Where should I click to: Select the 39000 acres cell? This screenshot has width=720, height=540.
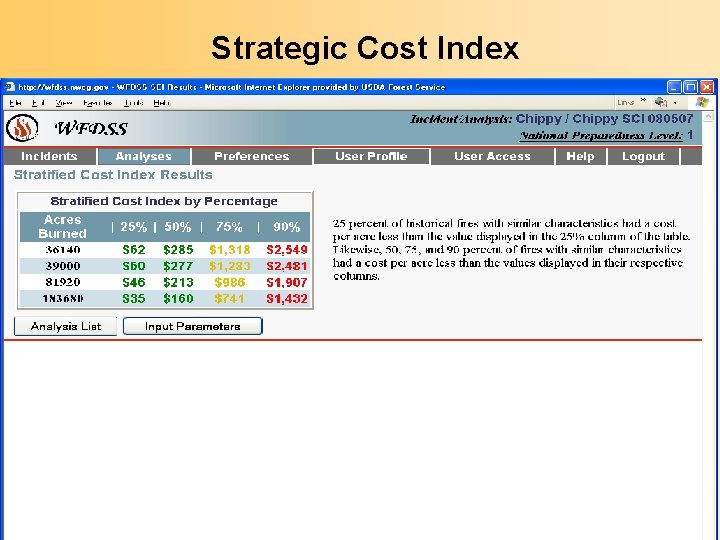tap(63, 266)
